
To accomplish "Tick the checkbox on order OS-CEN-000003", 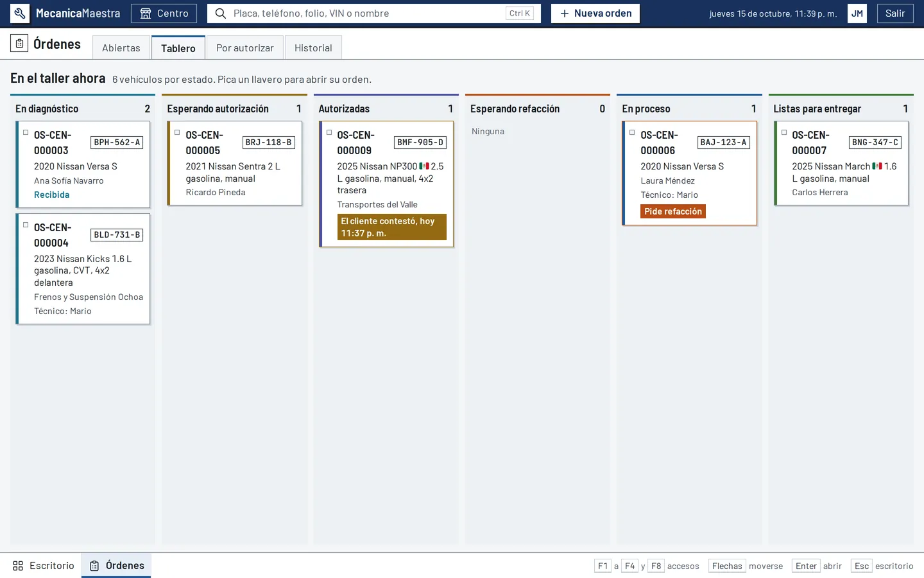I will 26,132.
